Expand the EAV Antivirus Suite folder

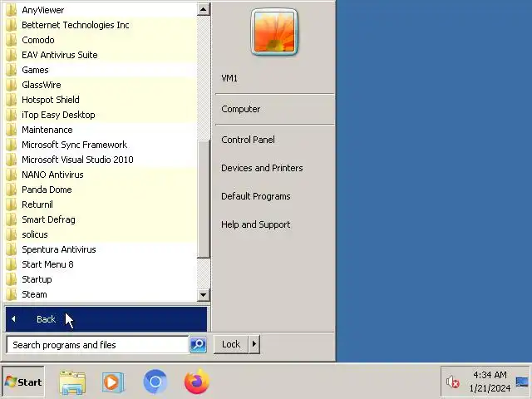101,55
